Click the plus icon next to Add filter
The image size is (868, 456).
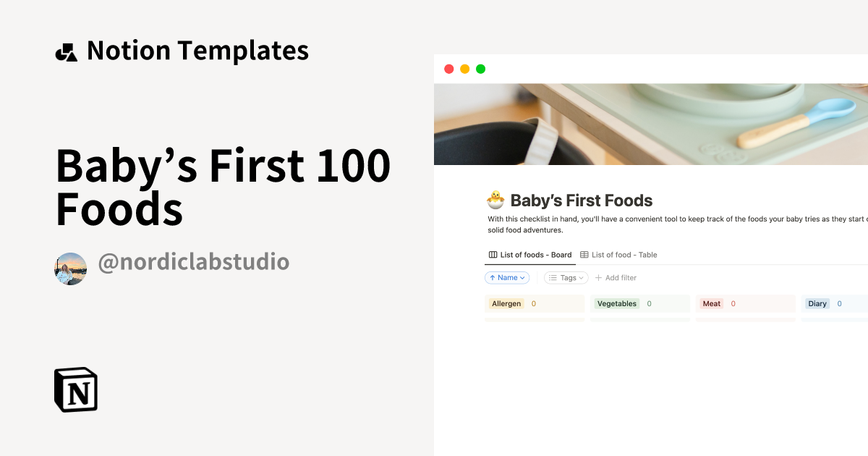[598, 277]
